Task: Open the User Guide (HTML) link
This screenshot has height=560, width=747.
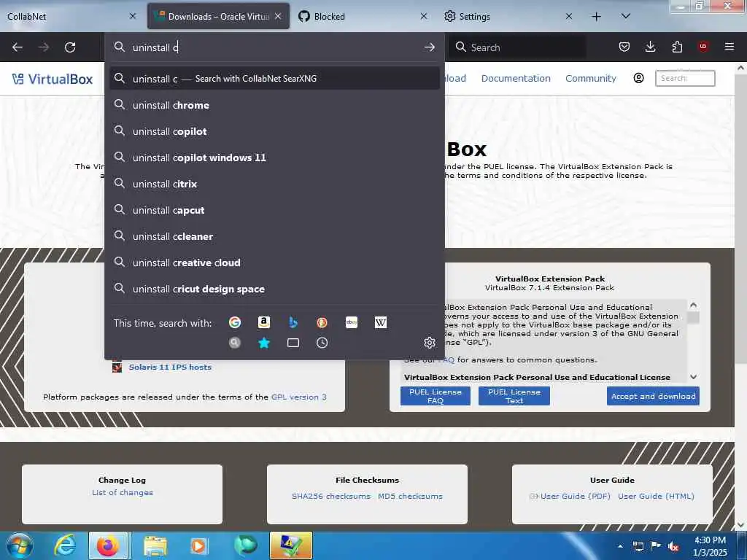Action: (x=656, y=496)
